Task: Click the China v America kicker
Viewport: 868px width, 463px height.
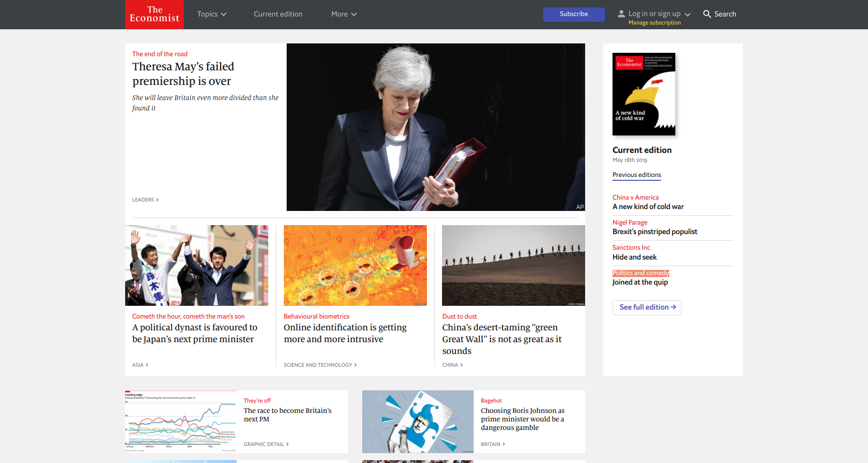Action: [635, 197]
